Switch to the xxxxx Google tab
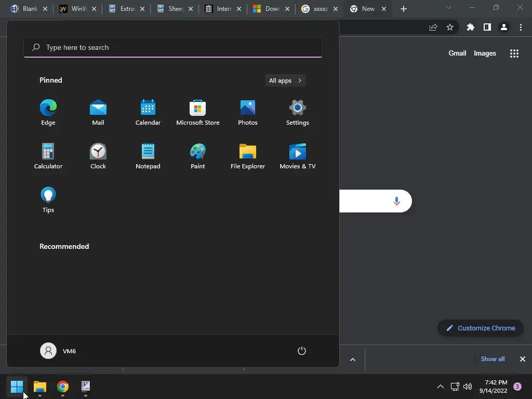The image size is (532, 399). point(315,9)
